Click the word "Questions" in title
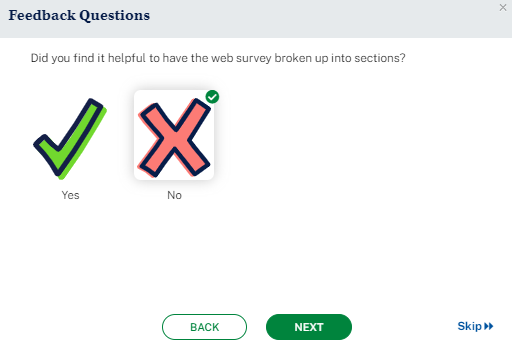This screenshot has width=512, height=360. click(x=115, y=16)
